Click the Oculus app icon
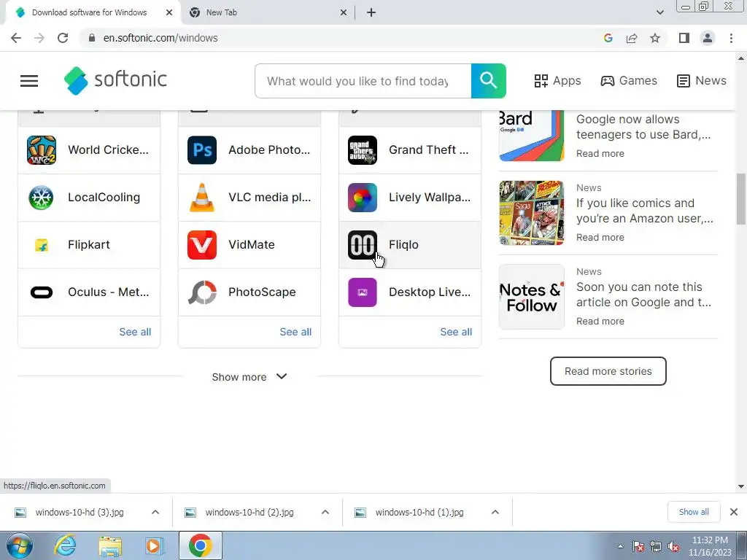Screen dimensions: 747x560 [42, 292]
